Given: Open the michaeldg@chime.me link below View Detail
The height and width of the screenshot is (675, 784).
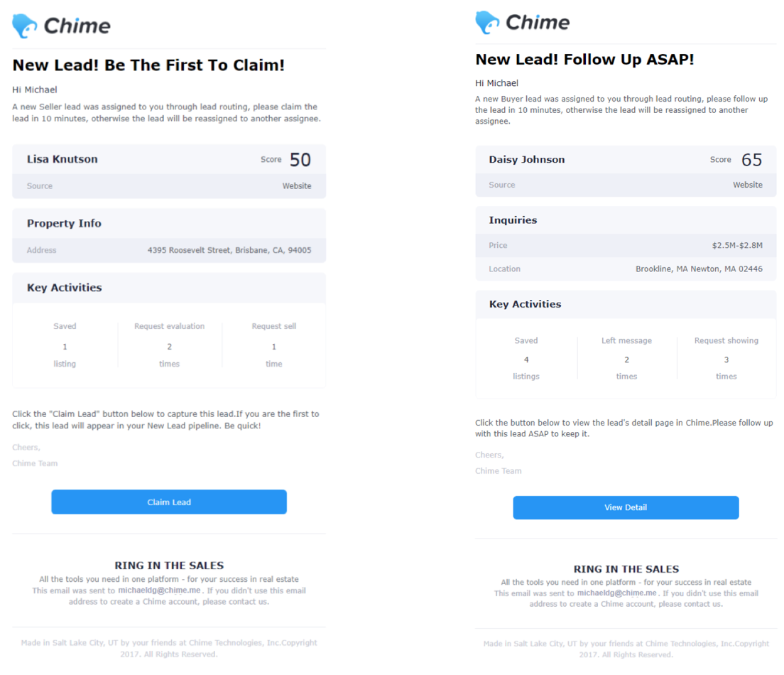Looking at the screenshot, I should [x=616, y=593].
